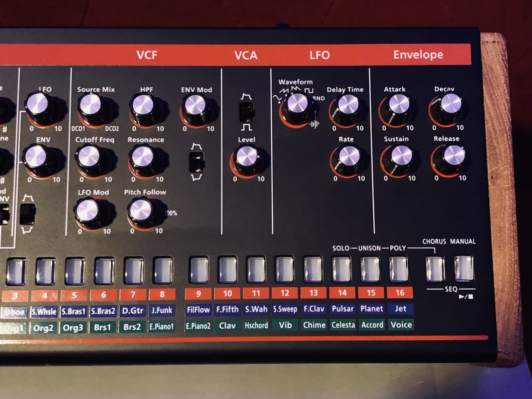The image size is (532, 399).
Task: Click the 'F.Fifth' patch label
Action: point(227,310)
